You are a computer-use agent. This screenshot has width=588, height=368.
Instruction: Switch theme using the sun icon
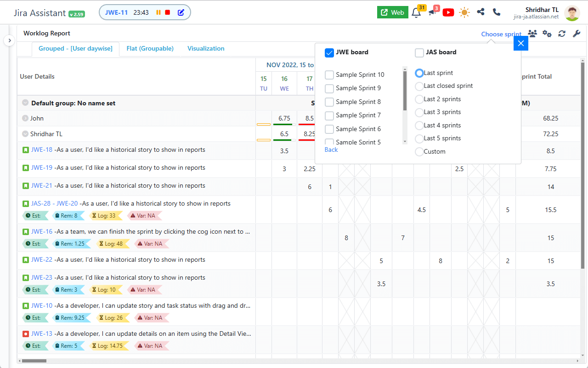(464, 12)
